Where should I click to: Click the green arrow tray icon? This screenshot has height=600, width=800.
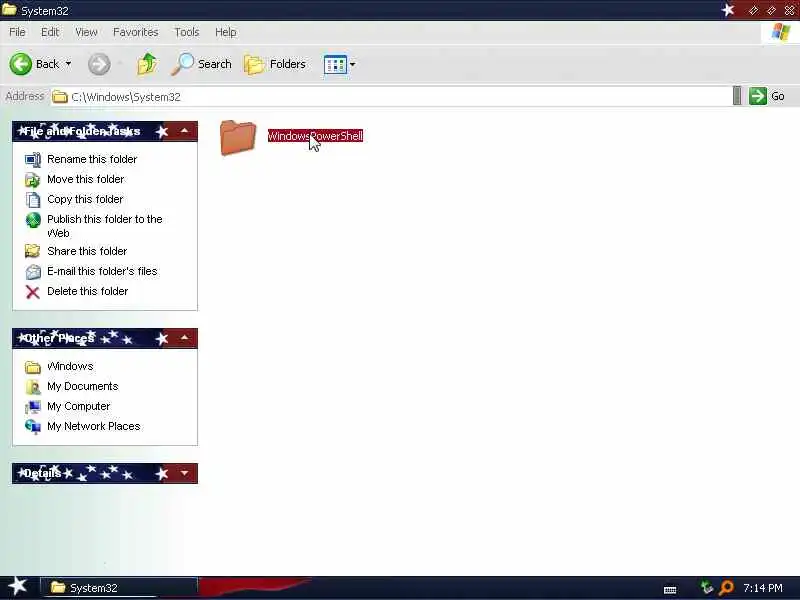click(707, 588)
